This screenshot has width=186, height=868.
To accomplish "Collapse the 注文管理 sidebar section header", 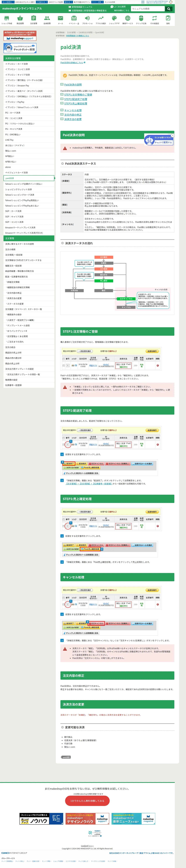I will click(29, 238).
